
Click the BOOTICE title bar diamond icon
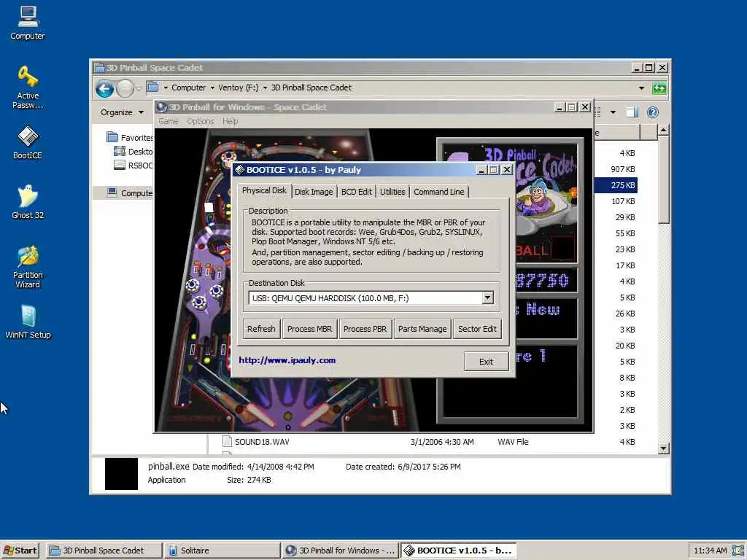[239, 169]
